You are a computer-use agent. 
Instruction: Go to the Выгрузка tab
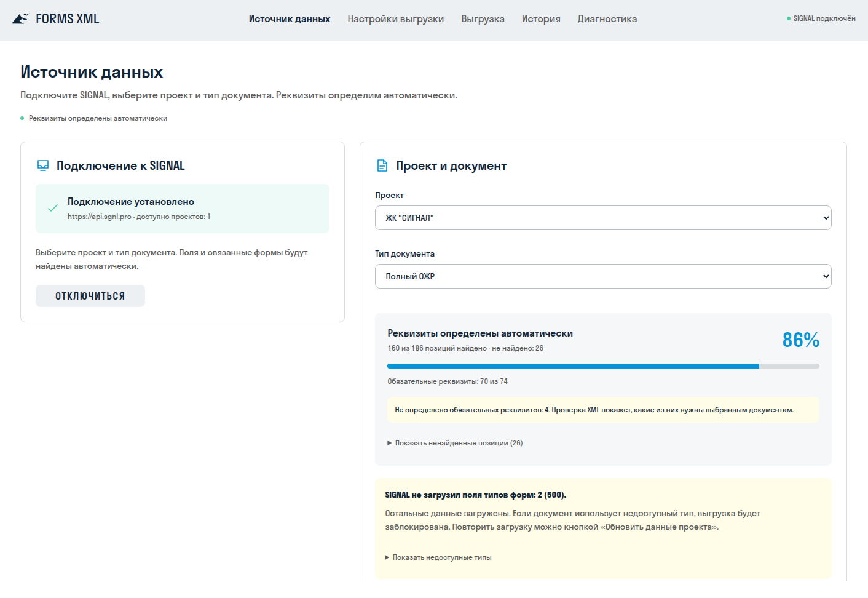[x=483, y=19]
